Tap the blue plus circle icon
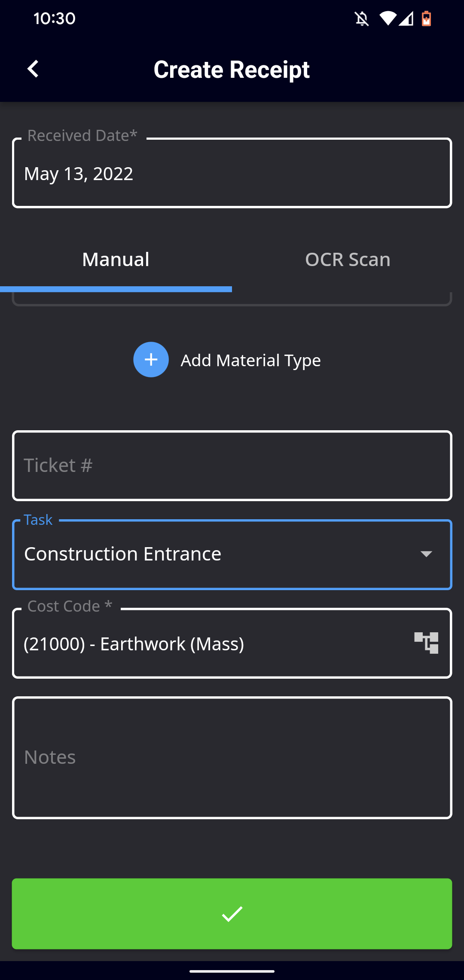 tap(151, 360)
